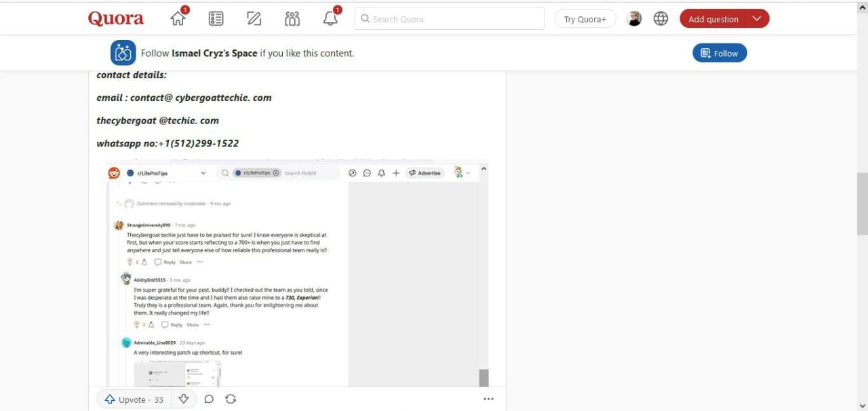Open the Ismael Cryz's Space link
This screenshot has width=868, height=411.
coord(214,53)
